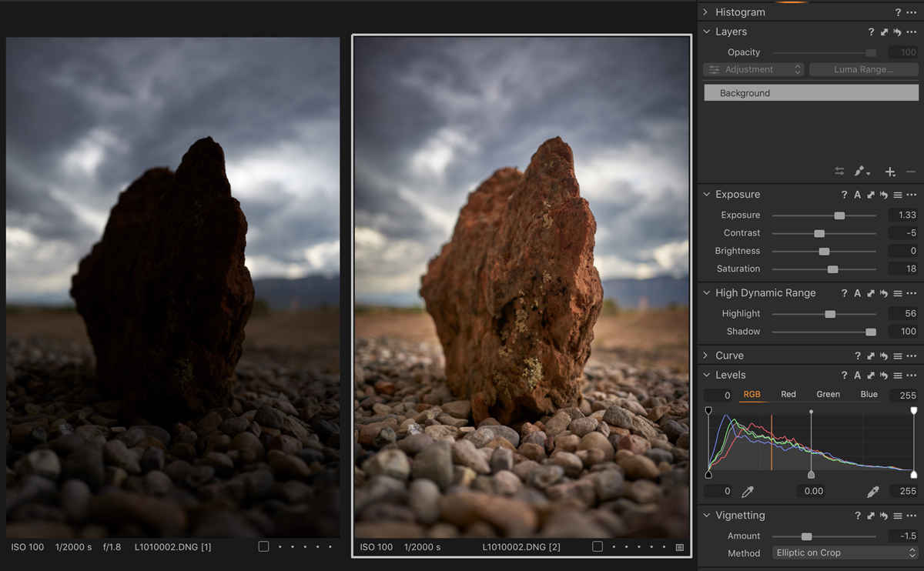Image resolution: width=924 pixels, height=571 pixels.
Task: Click the highlight picker eyedropper in Levels
Action: pos(872,491)
